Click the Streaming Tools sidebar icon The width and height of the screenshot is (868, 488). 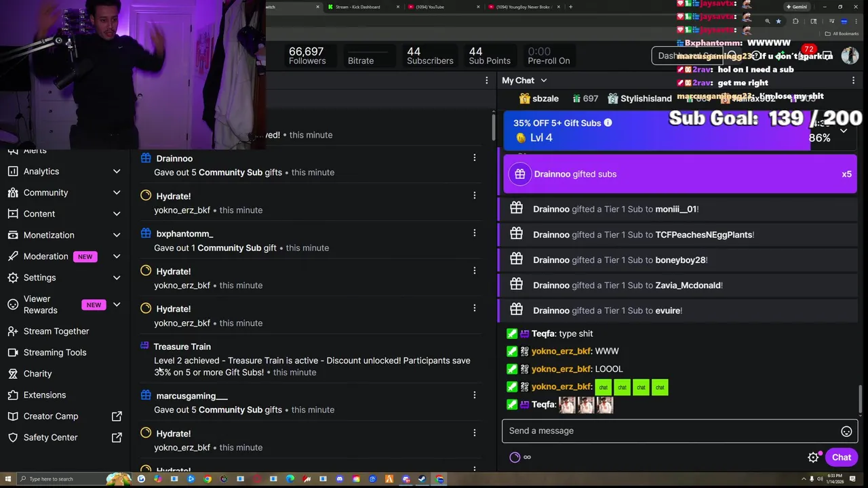[13, 352]
